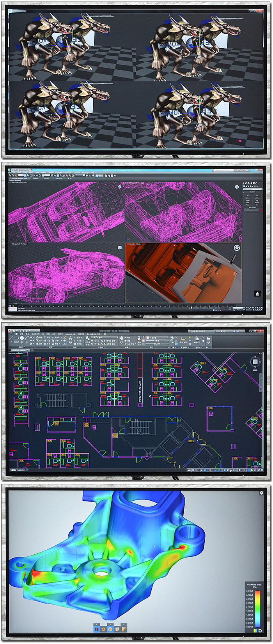Open the Autodesk 360 ribbon tab
This screenshot has height=644, width=273.
70,334
